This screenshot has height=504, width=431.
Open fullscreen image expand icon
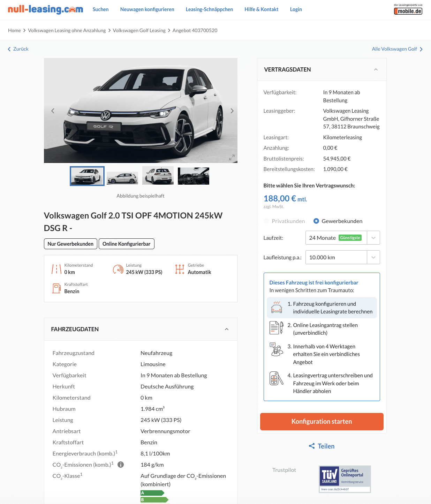(x=232, y=157)
